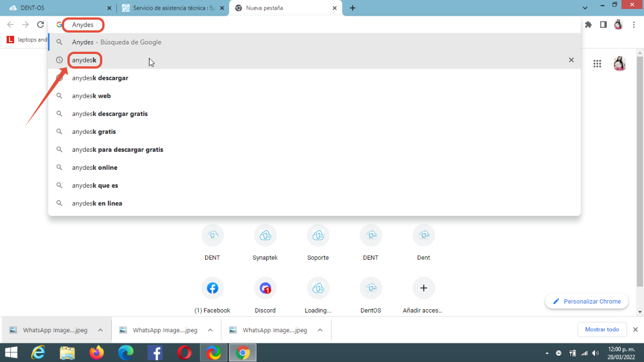Select the Nueva pestaña tab
The image size is (644, 362).
pos(285,8)
